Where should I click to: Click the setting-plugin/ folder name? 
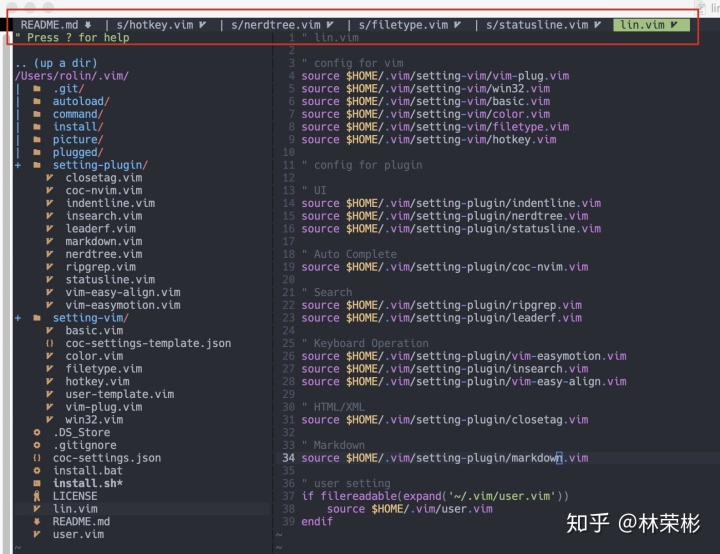[x=100, y=165]
